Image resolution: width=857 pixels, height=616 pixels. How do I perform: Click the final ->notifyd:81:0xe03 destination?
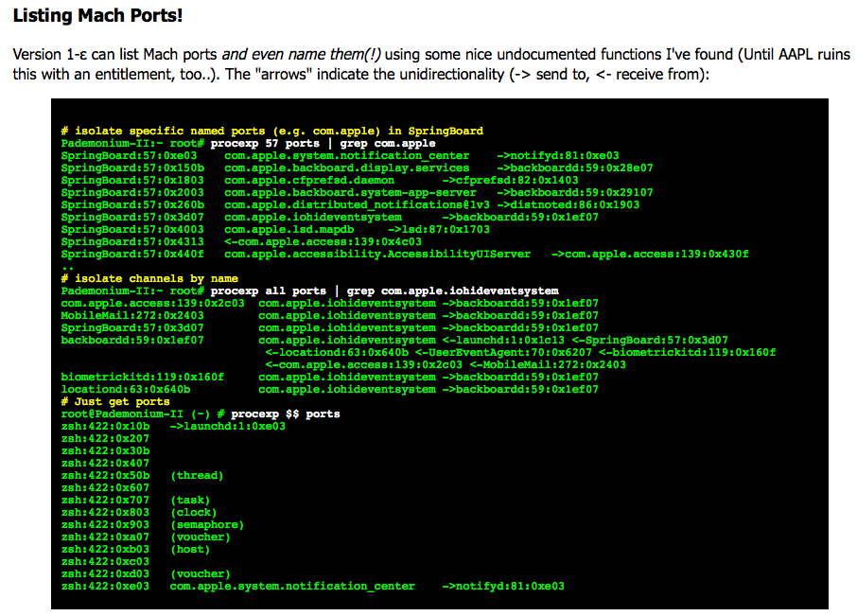[503, 586]
